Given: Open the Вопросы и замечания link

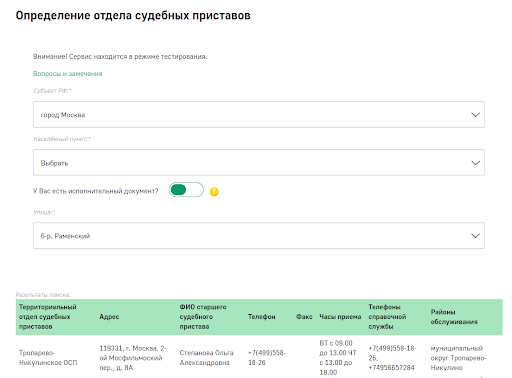Looking at the screenshot, I should click(67, 74).
